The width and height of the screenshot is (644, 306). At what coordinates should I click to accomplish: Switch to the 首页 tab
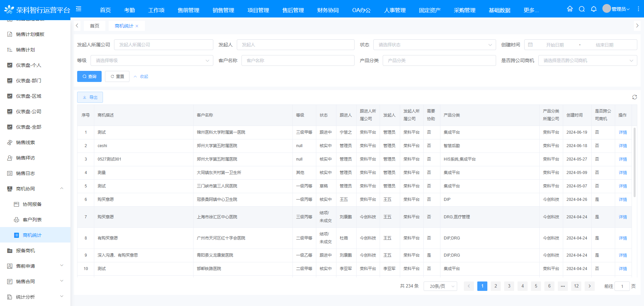[95, 26]
